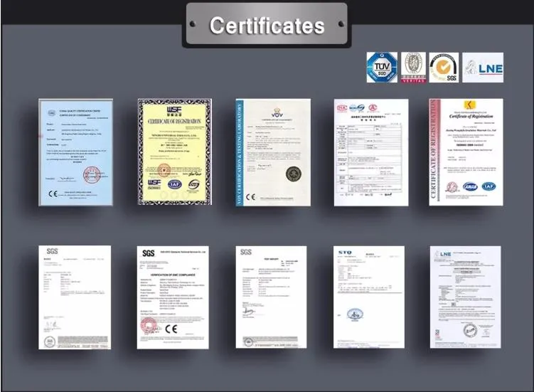Click the LNE logo badge
Viewport: 534px width, 392px height.
click(x=483, y=67)
